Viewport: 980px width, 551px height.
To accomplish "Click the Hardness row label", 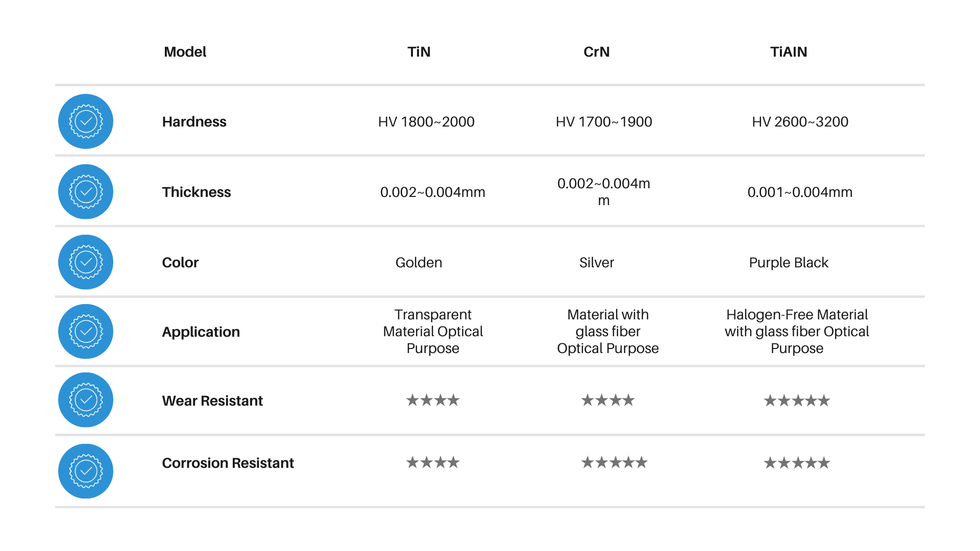I will click(194, 122).
